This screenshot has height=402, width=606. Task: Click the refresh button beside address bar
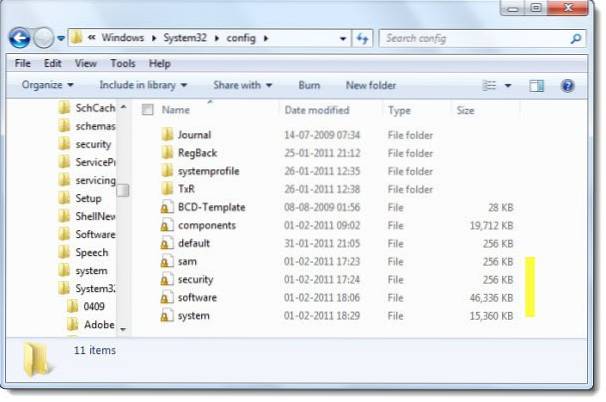point(362,38)
